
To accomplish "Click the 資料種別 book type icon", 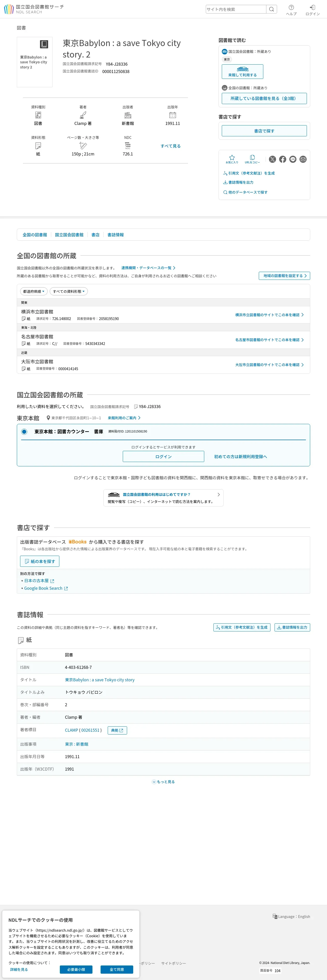I will pos(38,115).
